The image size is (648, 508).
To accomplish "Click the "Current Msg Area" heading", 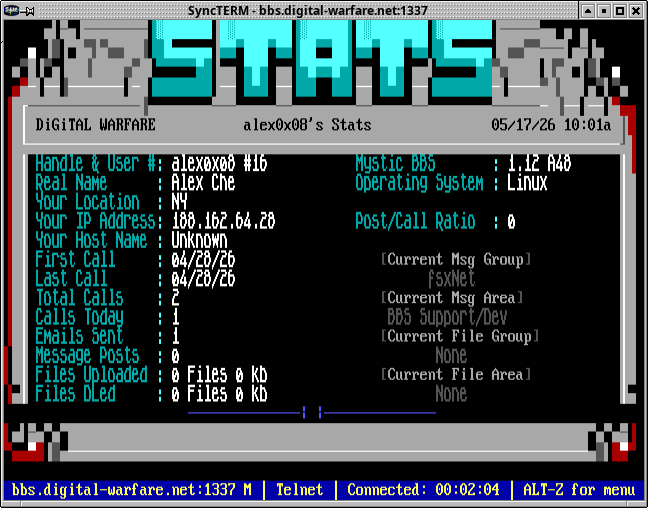I will [x=452, y=298].
